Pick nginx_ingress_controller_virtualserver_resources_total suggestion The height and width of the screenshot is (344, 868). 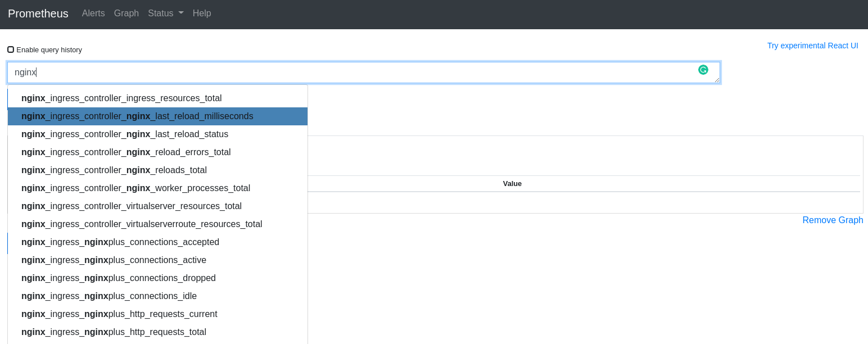157,206
